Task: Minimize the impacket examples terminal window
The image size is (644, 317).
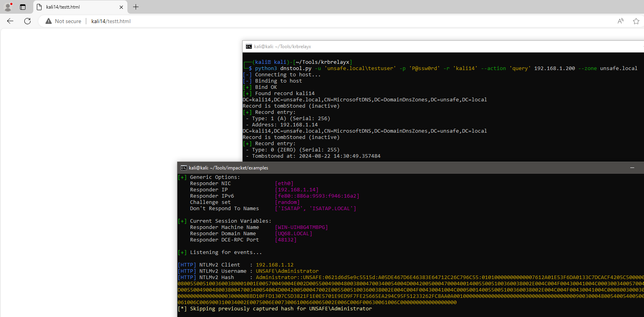Action: pos(632,168)
